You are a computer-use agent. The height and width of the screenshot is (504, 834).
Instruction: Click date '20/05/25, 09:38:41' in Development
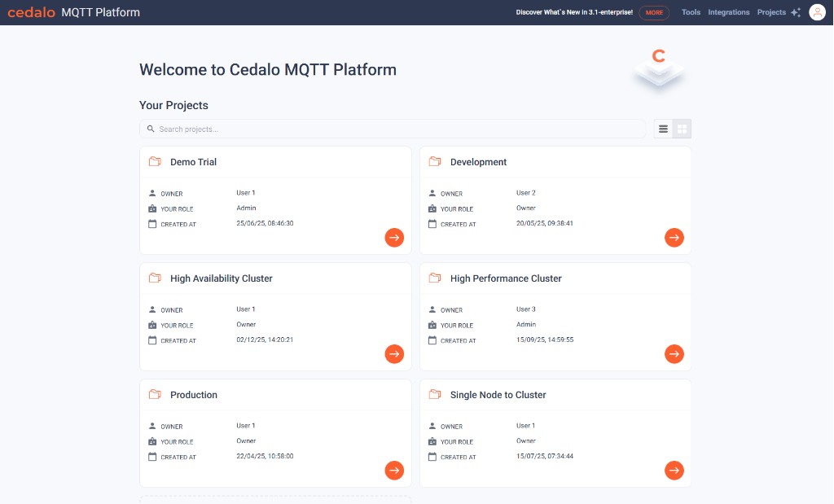click(x=545, y=223)
